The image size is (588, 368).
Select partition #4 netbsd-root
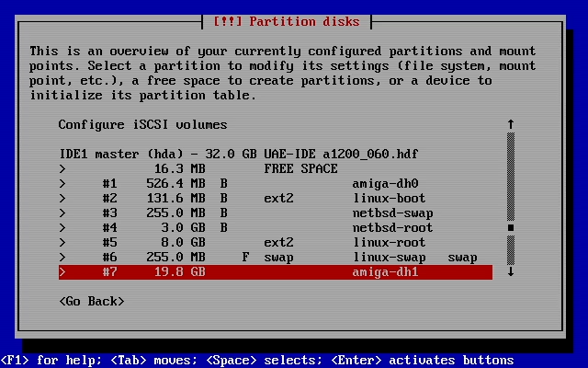(x=276, y=227)
